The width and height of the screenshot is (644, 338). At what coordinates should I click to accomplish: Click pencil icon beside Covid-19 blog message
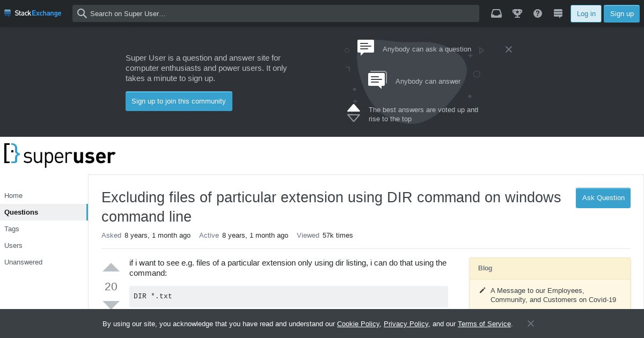click(x=482, y=290)
